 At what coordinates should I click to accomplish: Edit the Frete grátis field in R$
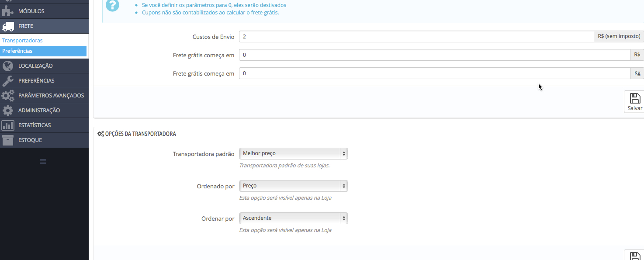tap(434, 55)
